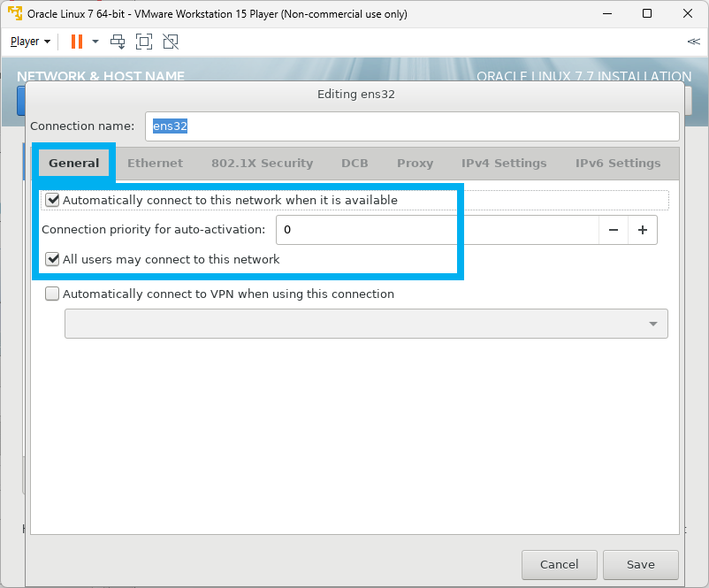Open the Proxy tab
Viewport: 709px width, 588px height.
point(415,164)
